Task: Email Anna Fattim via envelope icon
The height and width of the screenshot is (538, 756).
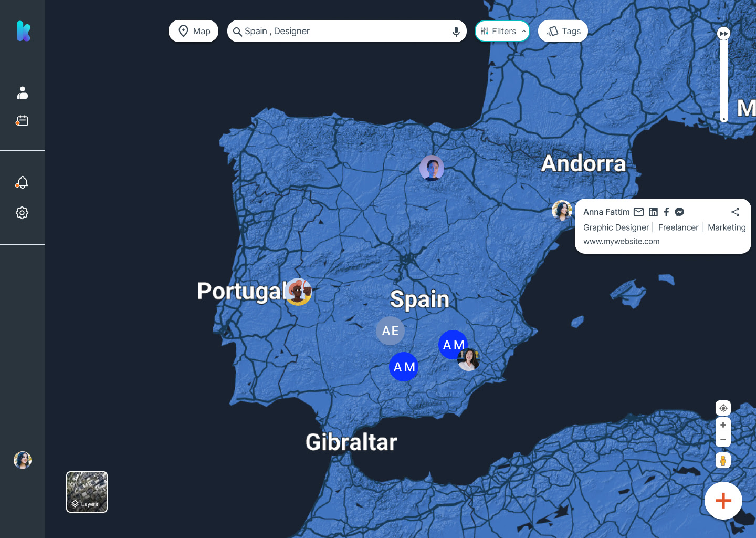Action: (x=638, y=212)
